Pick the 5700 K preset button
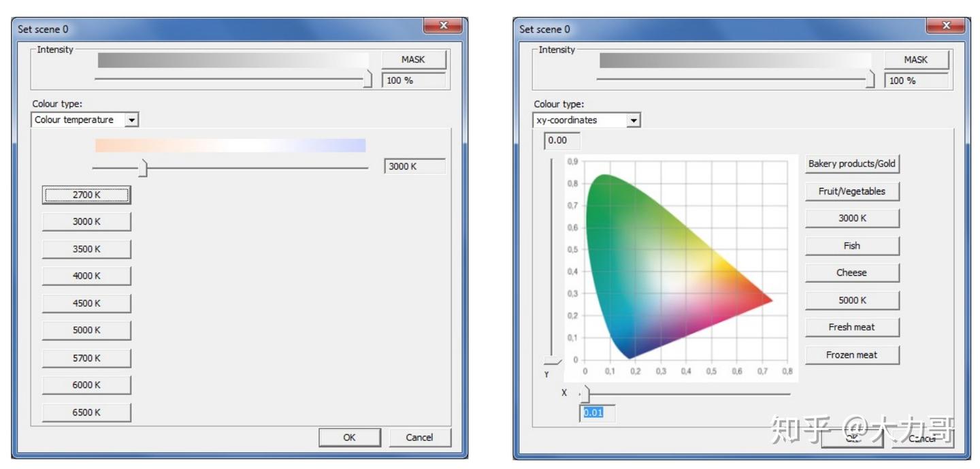 [86, 358]
